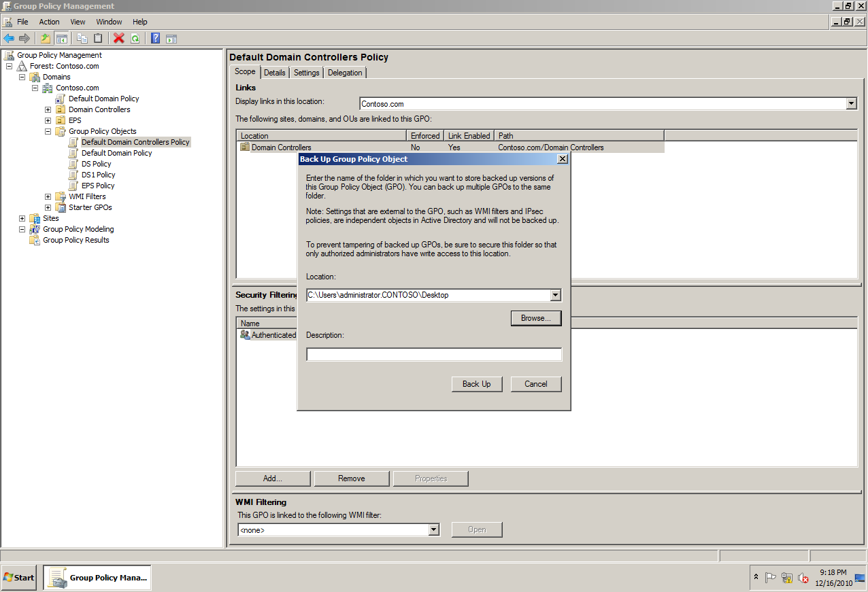Collapse the Group Policy Objects node

coord(47,131)
